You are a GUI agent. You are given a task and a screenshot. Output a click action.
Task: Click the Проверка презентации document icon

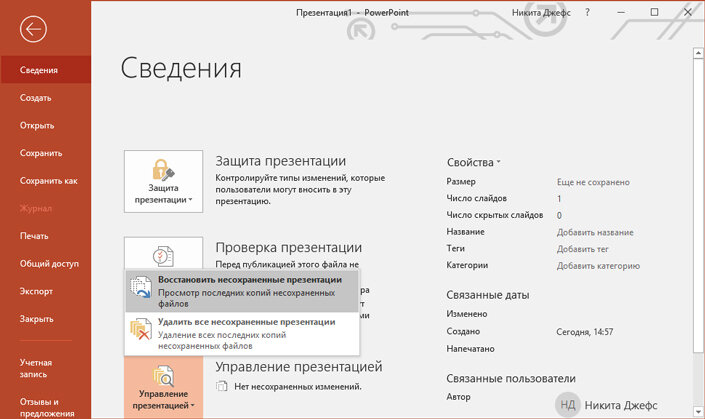pos(163,255)
